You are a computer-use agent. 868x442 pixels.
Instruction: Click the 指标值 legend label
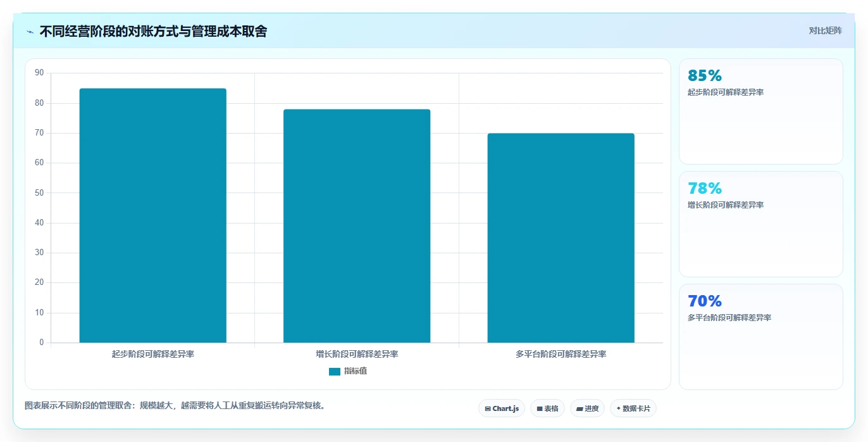(356, 372)
